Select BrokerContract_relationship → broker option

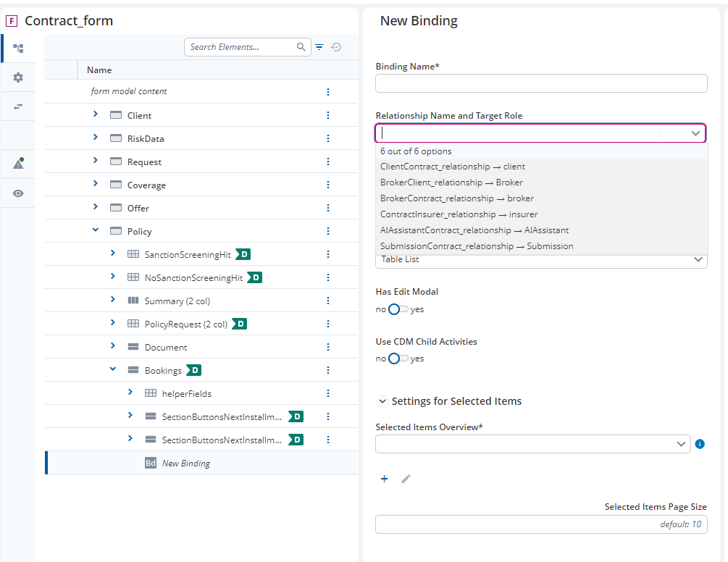pyautogui.click(x=541, y=198)
